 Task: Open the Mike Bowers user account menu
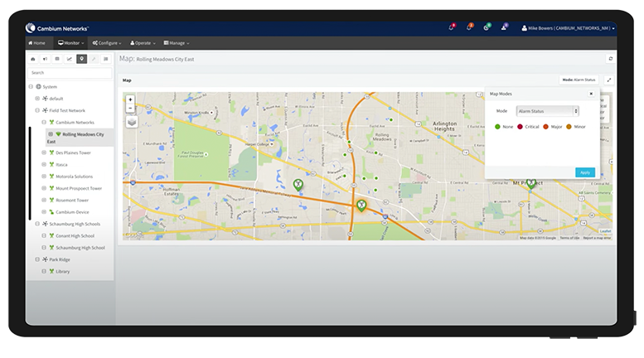click(x=568, y=28)
